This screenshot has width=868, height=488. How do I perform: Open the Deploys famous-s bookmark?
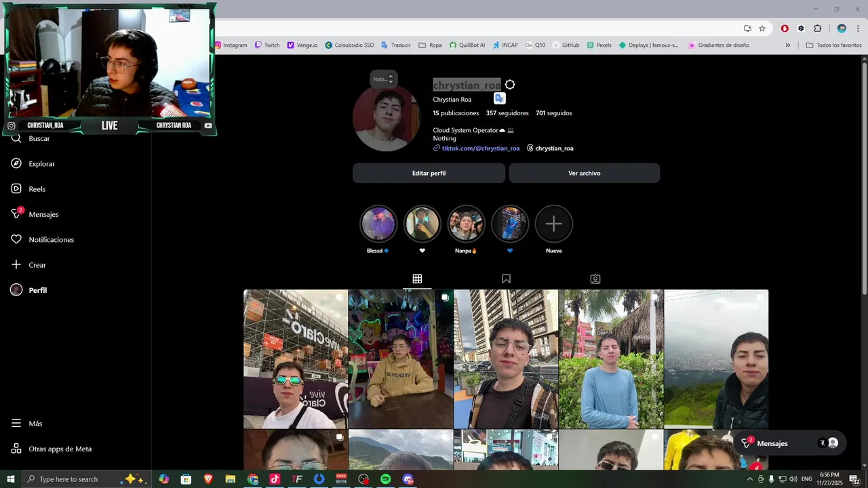(649, 45)
